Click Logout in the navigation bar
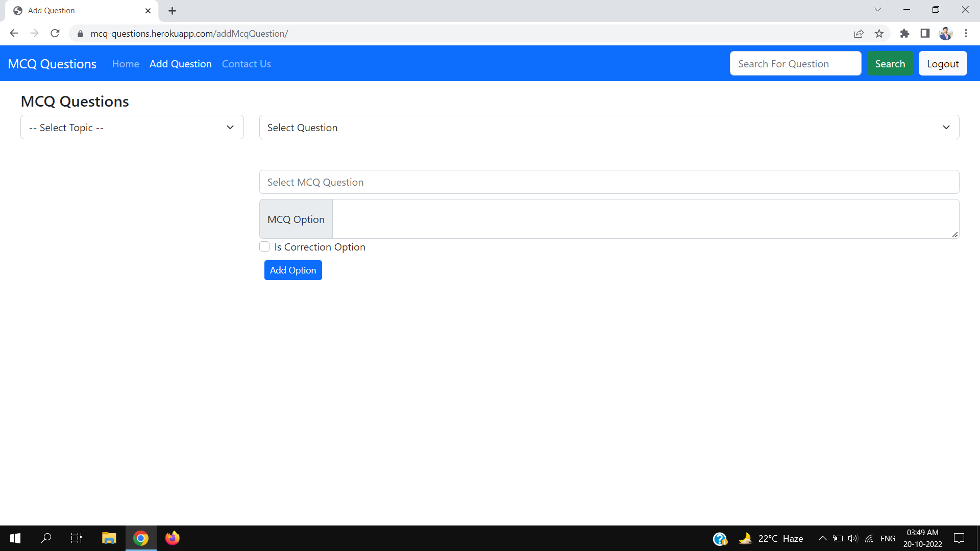 click(943, 63)
